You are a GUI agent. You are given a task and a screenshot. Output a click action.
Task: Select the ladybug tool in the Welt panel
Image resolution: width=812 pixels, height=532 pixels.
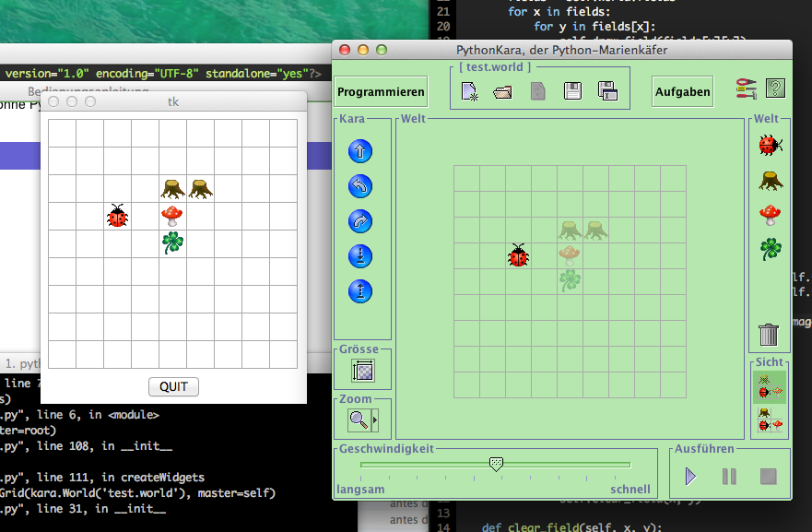(x=770, y=145)
